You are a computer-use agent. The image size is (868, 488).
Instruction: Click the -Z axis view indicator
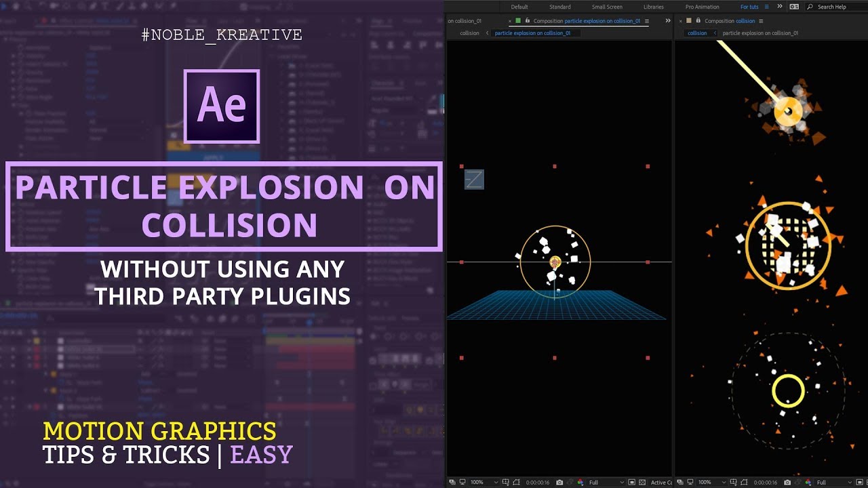click(474, 180)
